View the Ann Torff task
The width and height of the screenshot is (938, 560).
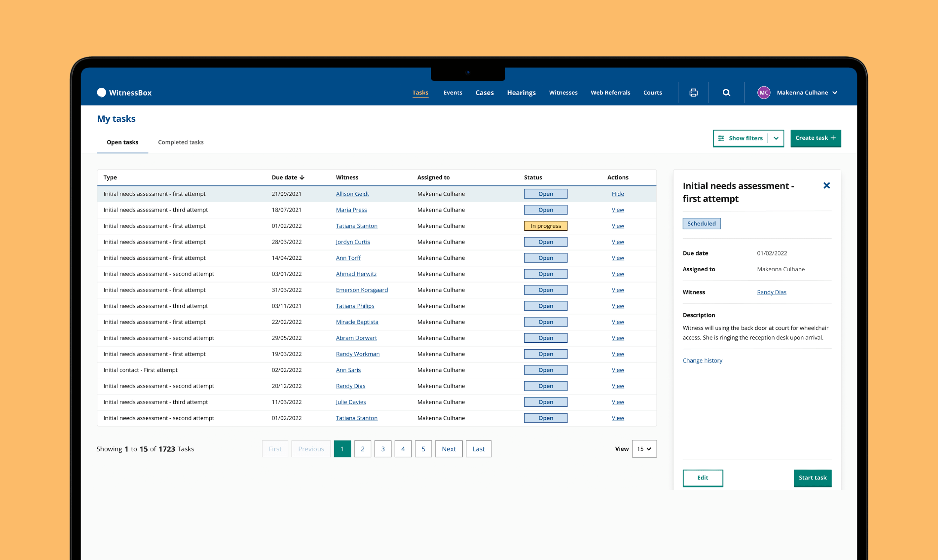tap(618, 258)
